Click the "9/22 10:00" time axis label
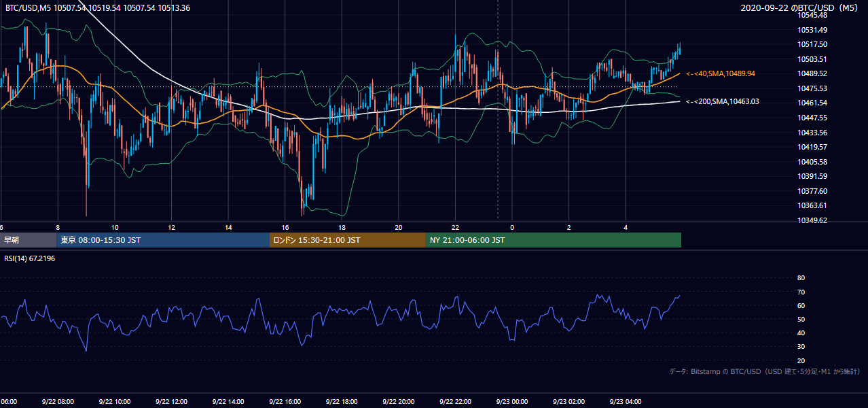The width and height of the screenshot is (868, 408). click(114, 402)
